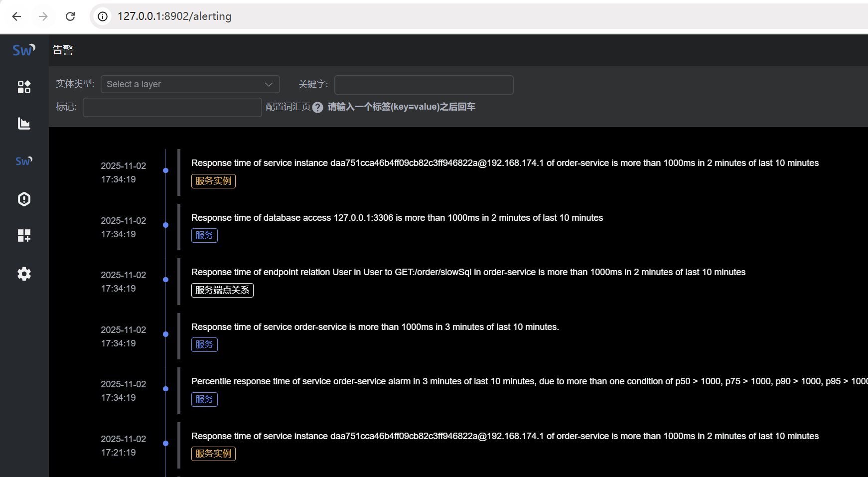Click the 服务端点关系 tag
868x477 pixels.
[x=222, y=290]
